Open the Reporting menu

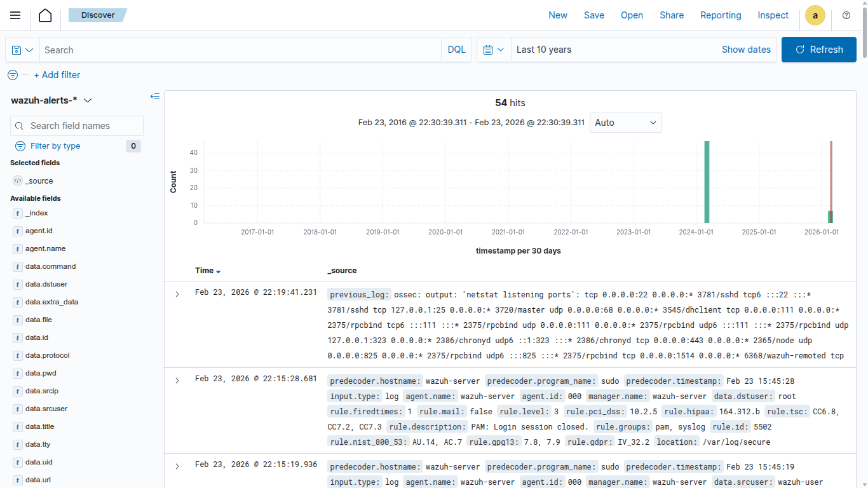(721, 15)
